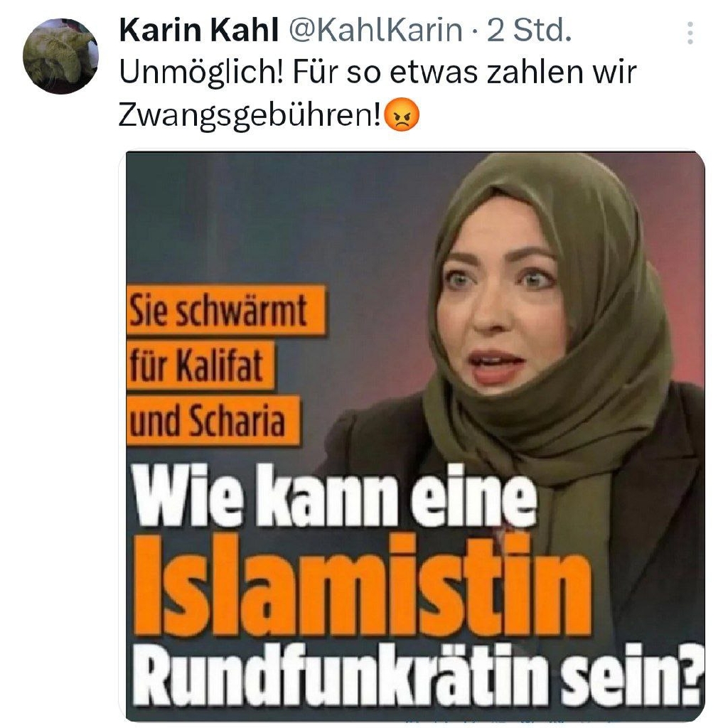Click the orange 'und Scharia' label in image
This screenshot has width=728, height=728.
click(x=213, y=421)
